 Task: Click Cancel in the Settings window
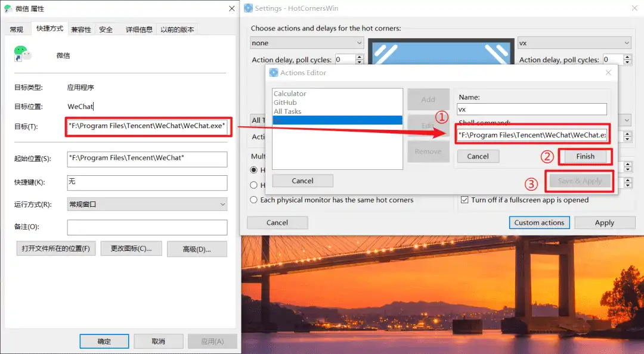point(277,222)
